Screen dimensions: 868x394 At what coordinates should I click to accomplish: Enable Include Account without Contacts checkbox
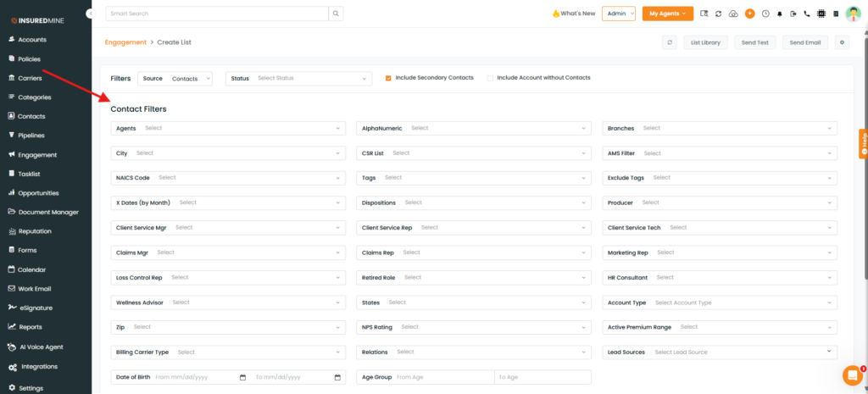[490, 78]
